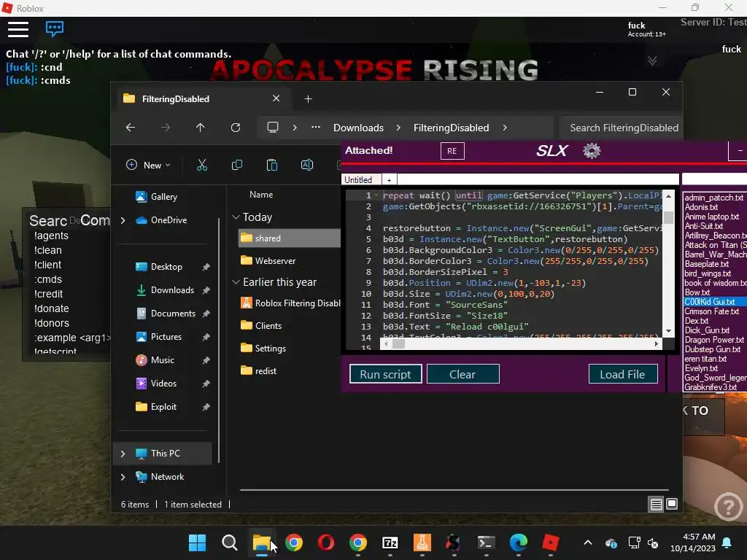
Task: Select Adonis.txt in script list
Action: tap(701, 207)
